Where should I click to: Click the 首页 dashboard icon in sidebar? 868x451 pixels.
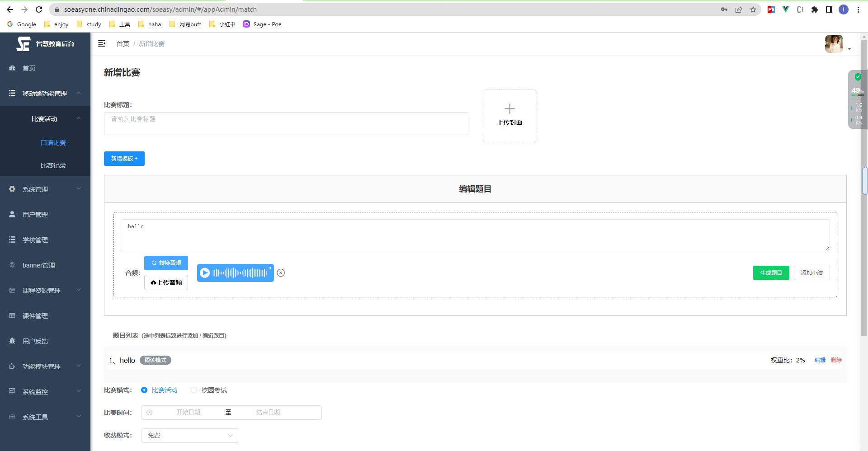[x=12, y=68]
